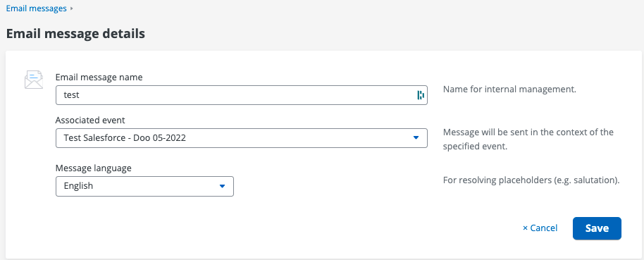Image resolution: width=644 pixels, height=260 pixels.
Task: Click the "Message language" field label
Action: [x=94, y=168]
